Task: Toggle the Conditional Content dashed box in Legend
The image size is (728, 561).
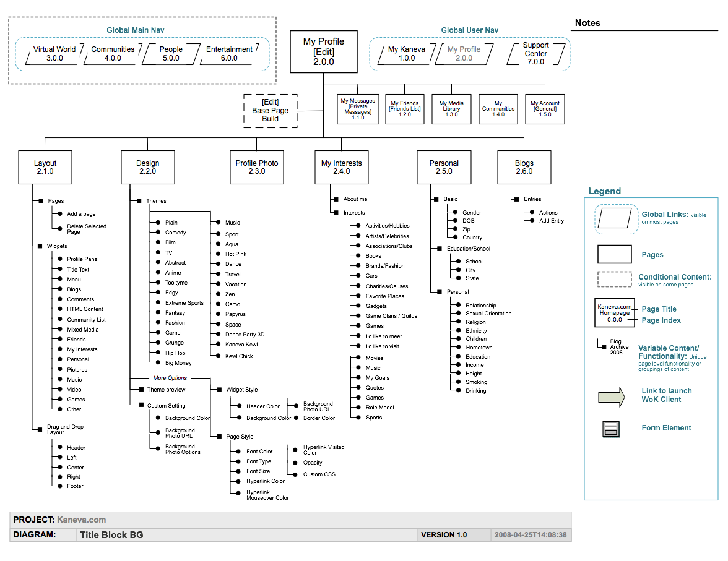Action: 614,279
